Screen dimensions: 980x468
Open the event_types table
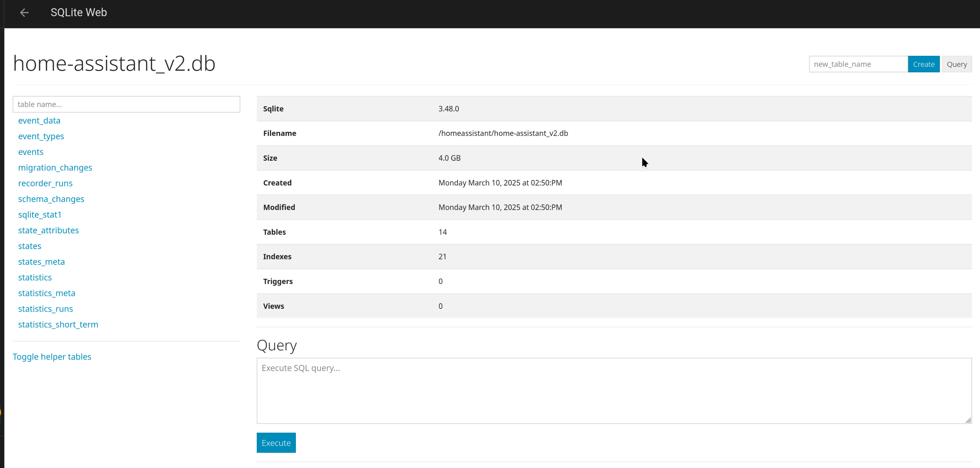(x=41, y=136)
